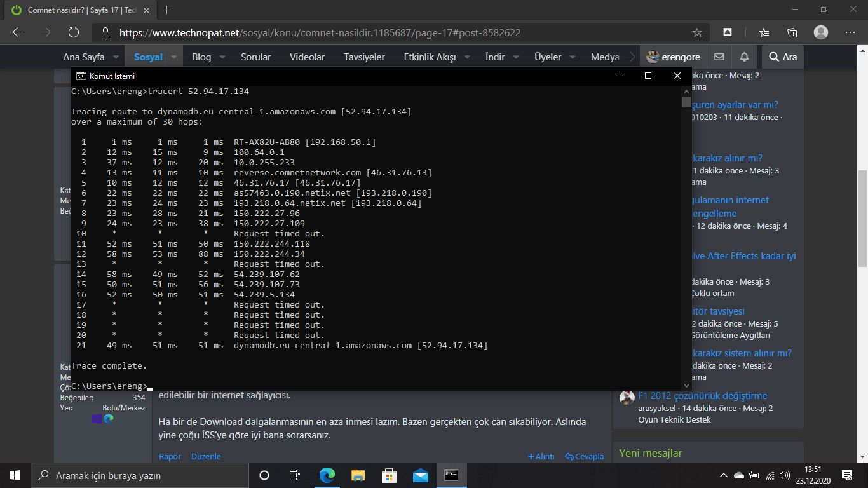Add this page to favorites star
Screen dimensions: 868x488
click(x=697, y=32)
